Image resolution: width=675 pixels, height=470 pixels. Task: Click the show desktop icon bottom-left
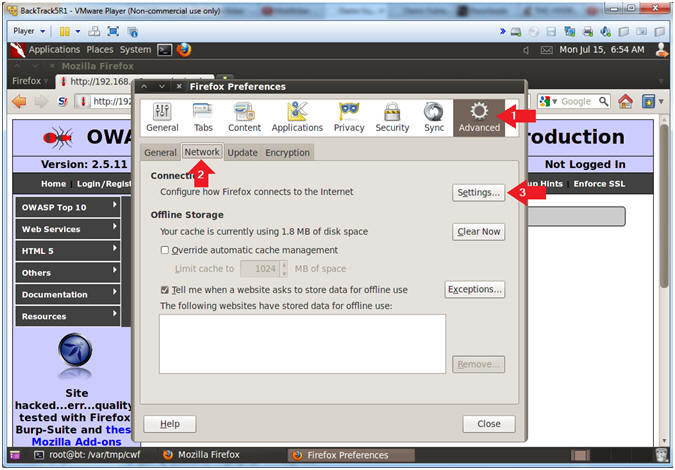coord(15,455)
